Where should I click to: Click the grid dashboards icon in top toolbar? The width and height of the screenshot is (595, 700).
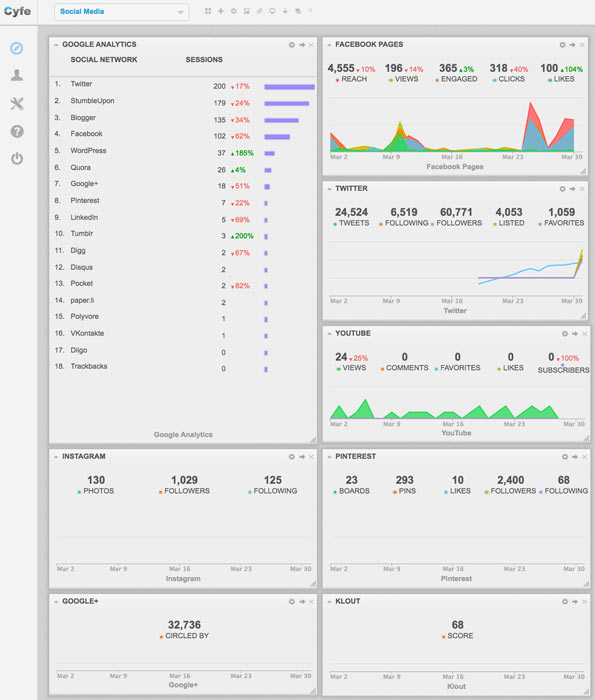click(x=208, y=11)
